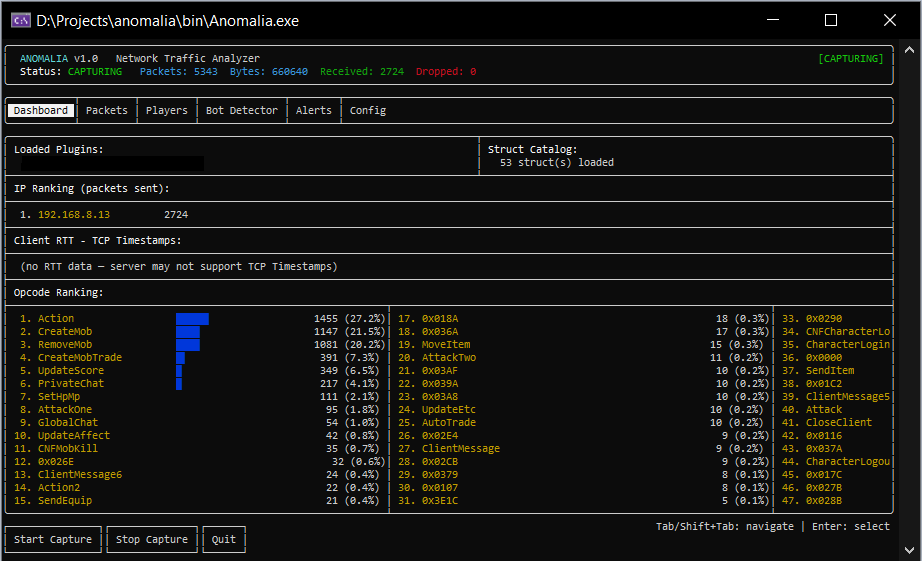Click the CreateMob opcode bar
The image size is (922, 561).
(x=189, y=332)
